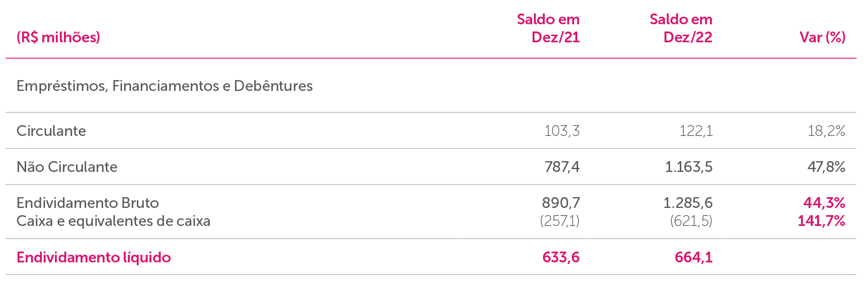868x284 pixels.
Task: Click the Endividamento Bruto value 890,7
Action: pyautogui.click(x=561, y=203)
